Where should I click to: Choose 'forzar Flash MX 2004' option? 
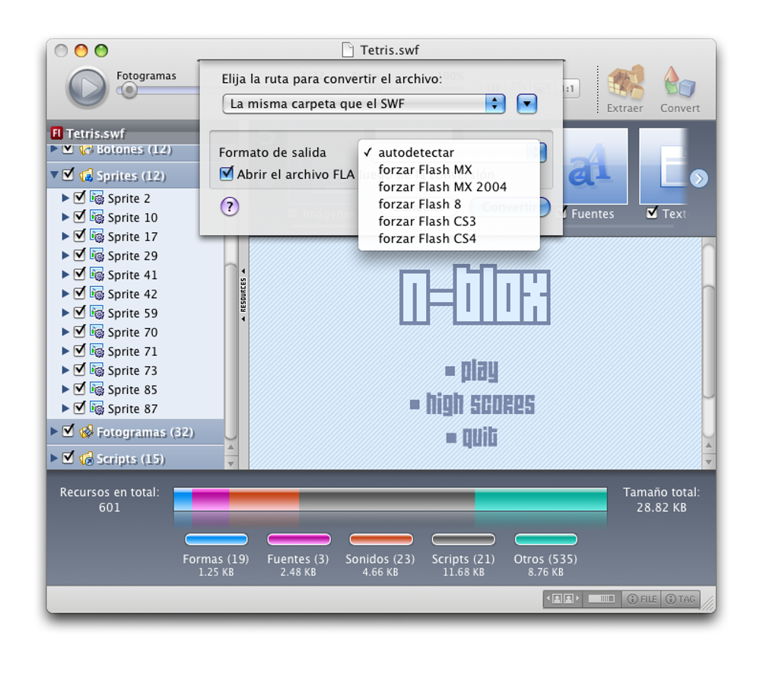pos(449,187)
